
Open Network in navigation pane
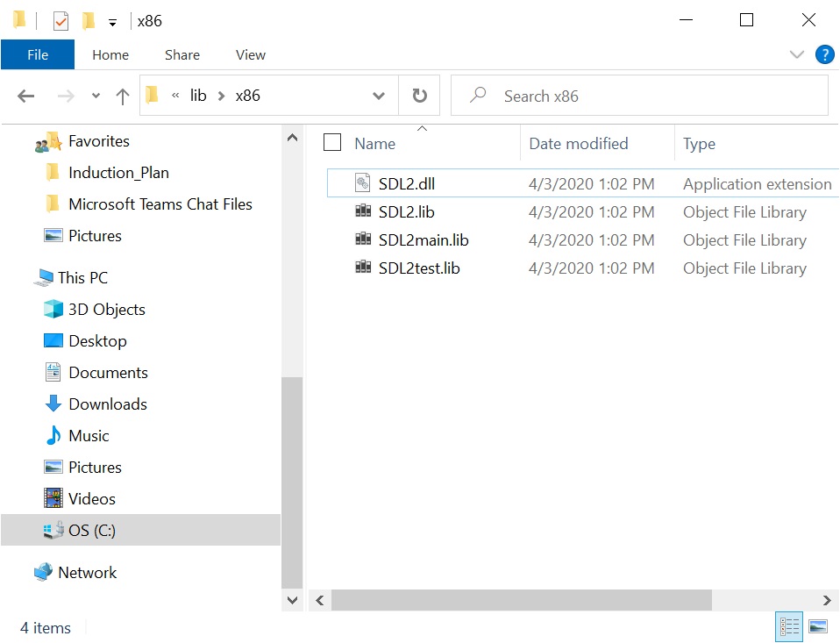click(87, 572)
